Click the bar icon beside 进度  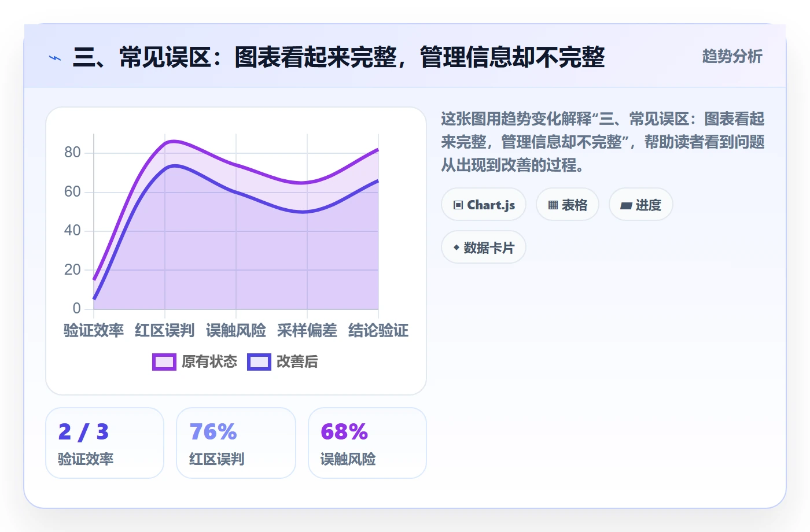point(626,205)
